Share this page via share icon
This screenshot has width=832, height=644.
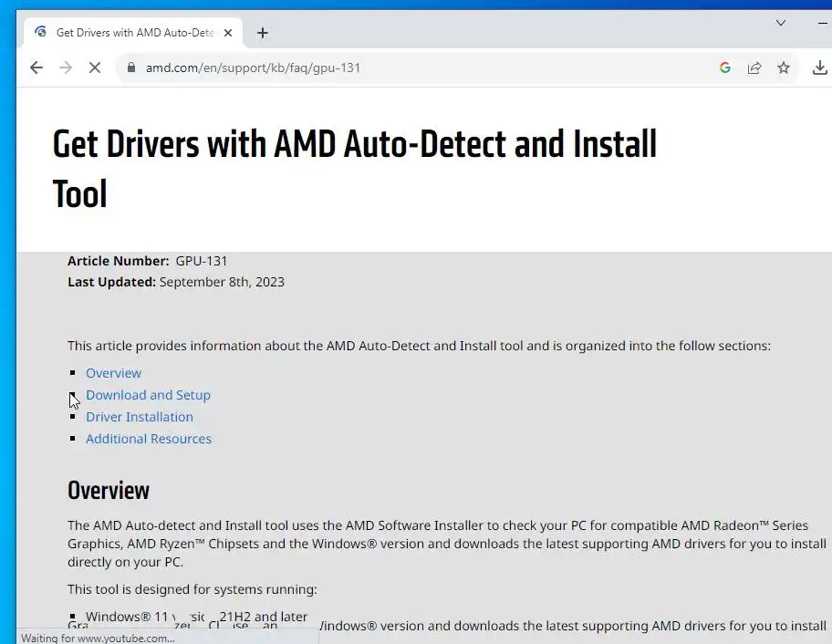754,68
